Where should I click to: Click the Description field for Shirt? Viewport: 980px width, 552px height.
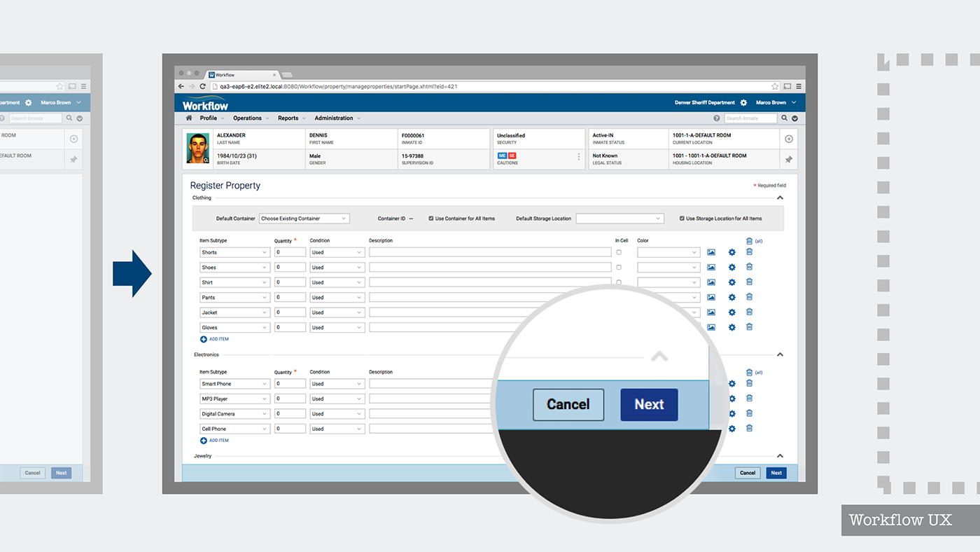490,282
